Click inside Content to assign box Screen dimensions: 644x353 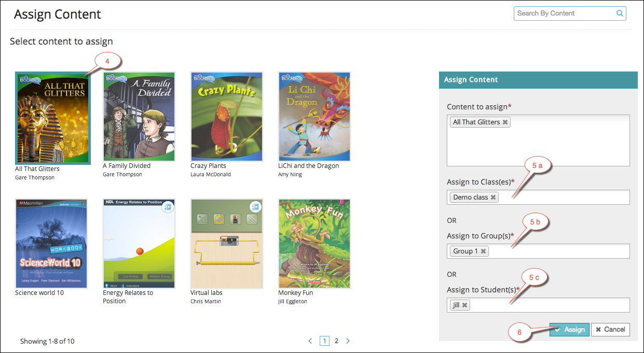(538, 140)
